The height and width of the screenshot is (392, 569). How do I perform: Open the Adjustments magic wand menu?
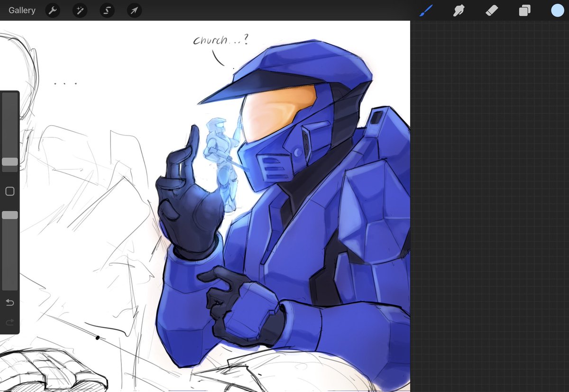point(80,10)
